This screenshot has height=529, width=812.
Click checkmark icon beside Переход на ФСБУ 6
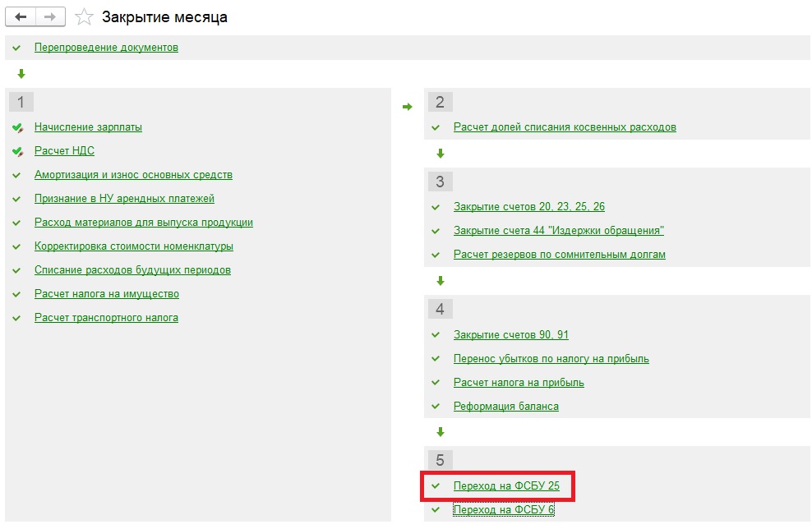436,510
